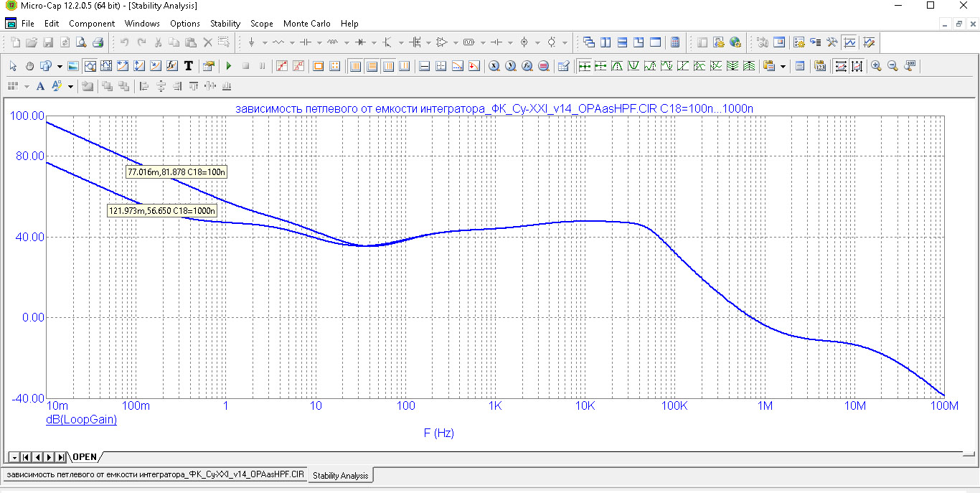Select the Text tool T icon
Image resolution: width=980 pixels, height=493 pixels.
pyautogui.click(x=188, y=66)
